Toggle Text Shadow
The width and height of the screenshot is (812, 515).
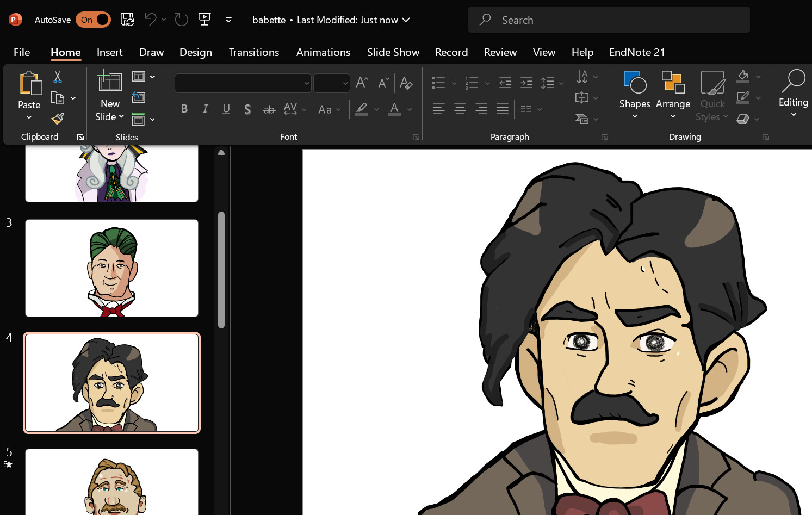[247, 109]
